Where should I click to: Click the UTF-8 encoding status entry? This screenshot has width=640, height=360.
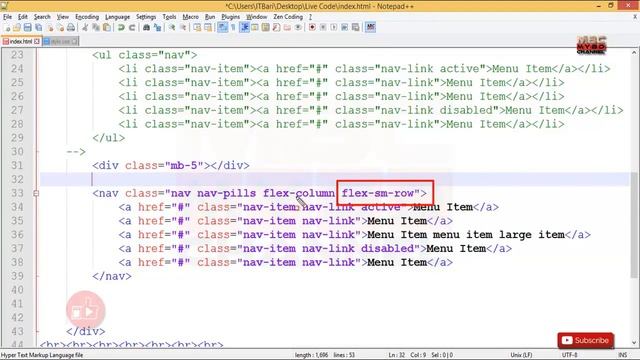569,355
